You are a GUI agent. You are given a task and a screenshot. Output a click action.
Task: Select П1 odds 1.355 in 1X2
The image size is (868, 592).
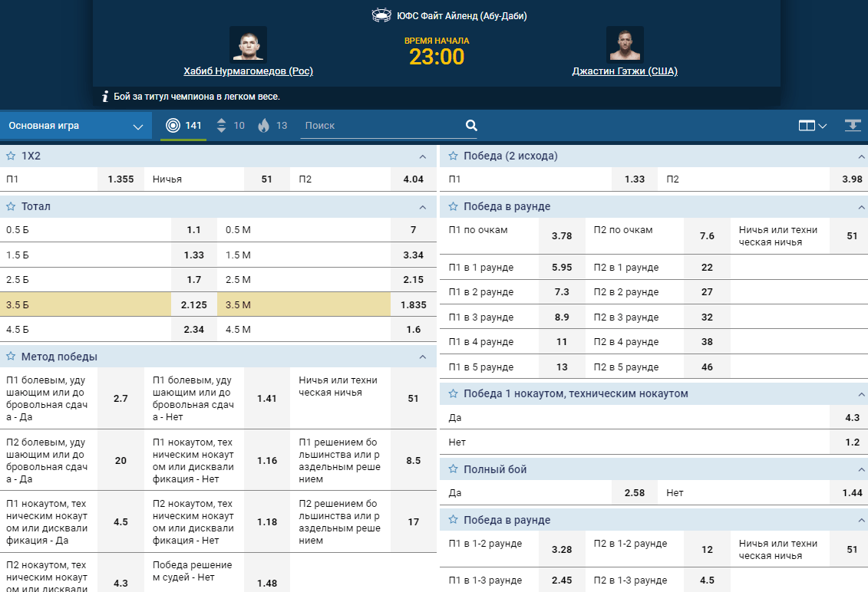pyautogui.click(x=120, y=179)
